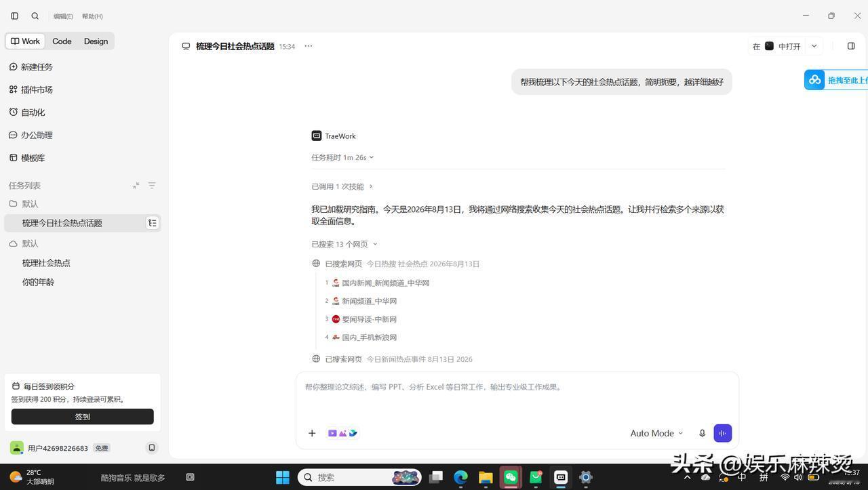Viewport: 868px width, 490px height.
Task: Click the chat header monitor icon
Action: [186, 46]
